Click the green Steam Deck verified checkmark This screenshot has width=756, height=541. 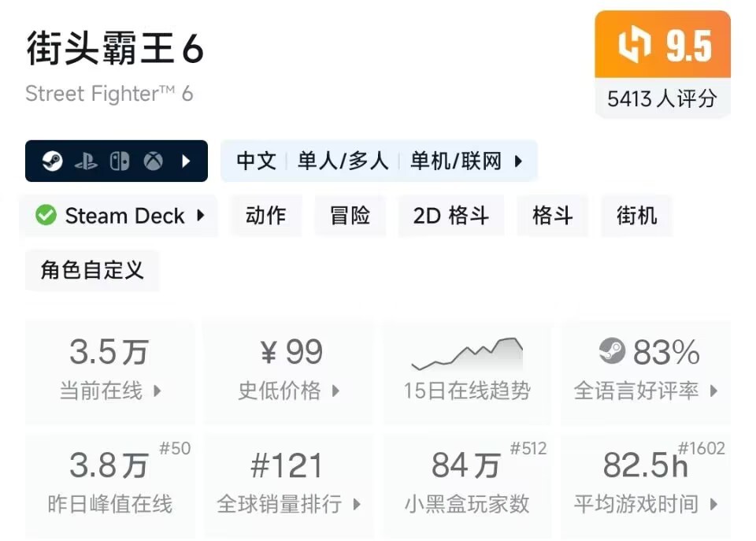[46, 216]
